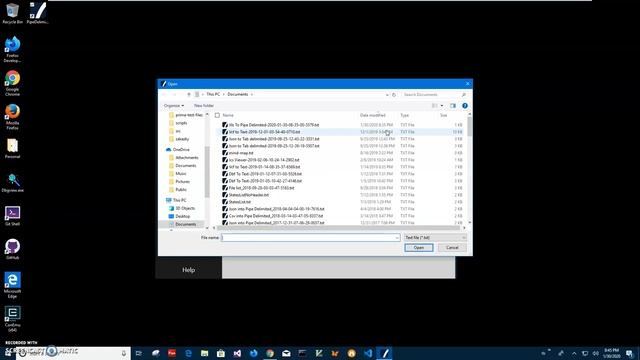The height and width of the screenshot is (360, 640).
Task: Click Documents in the breadcrumb path
Action: pyautogui.click(x=238, y=95)
